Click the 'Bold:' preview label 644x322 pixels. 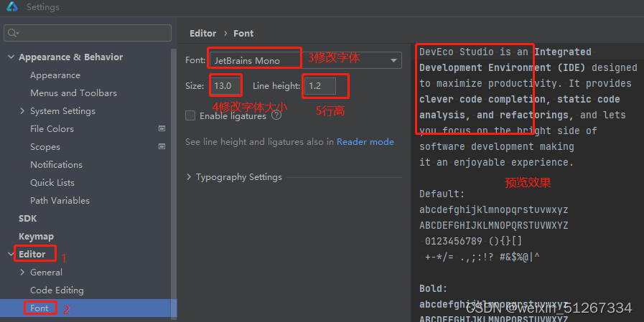click(x=433, y=288)
